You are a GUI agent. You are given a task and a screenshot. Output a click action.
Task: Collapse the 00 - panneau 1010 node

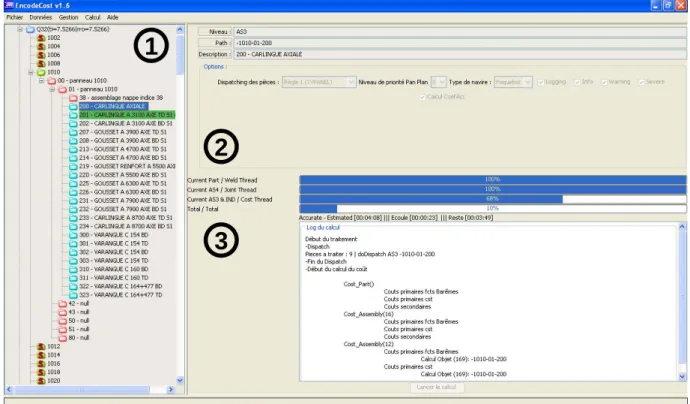tap(41, 81)
